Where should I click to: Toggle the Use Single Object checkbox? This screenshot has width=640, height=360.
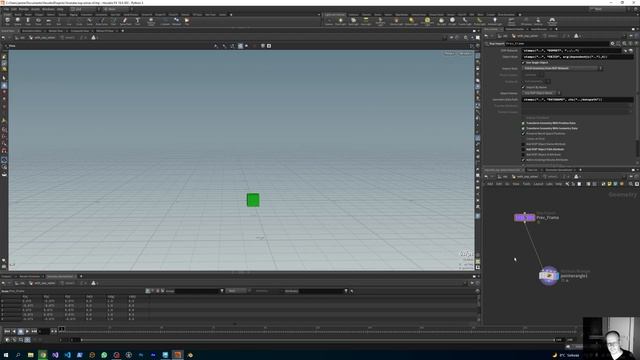(x=523, y=62)
